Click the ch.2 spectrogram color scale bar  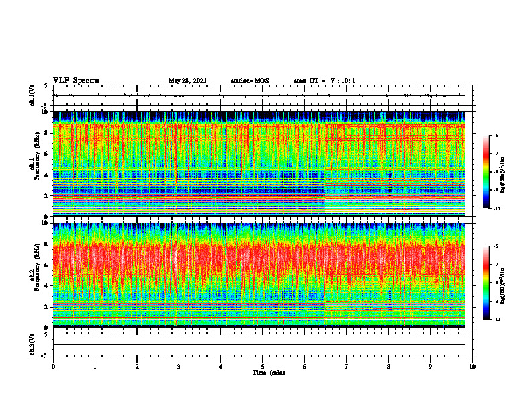[x=486, y=283]
